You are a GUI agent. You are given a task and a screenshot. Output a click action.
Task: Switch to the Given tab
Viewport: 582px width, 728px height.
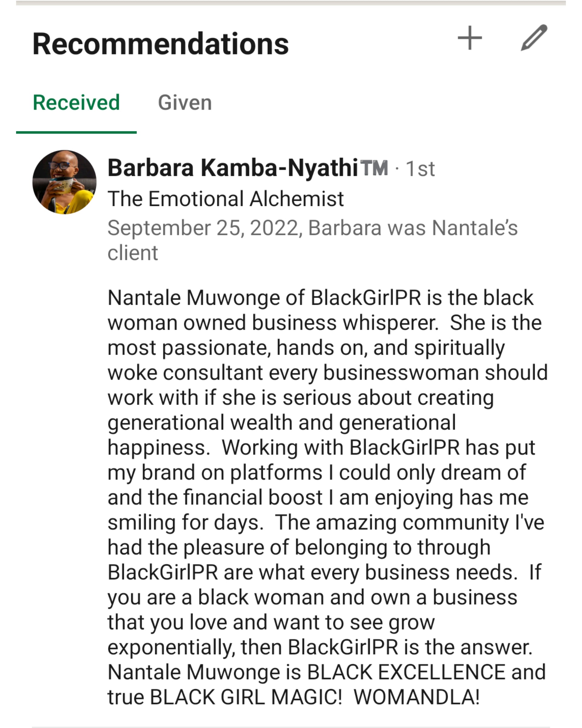(185, 103)
